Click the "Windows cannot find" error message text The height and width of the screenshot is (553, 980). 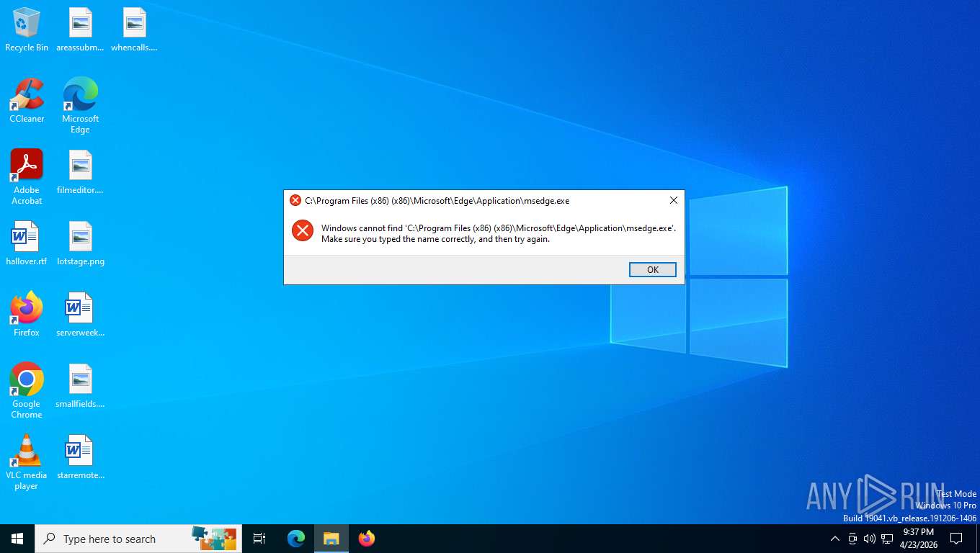pyautogui.click(x=499, y=233)
